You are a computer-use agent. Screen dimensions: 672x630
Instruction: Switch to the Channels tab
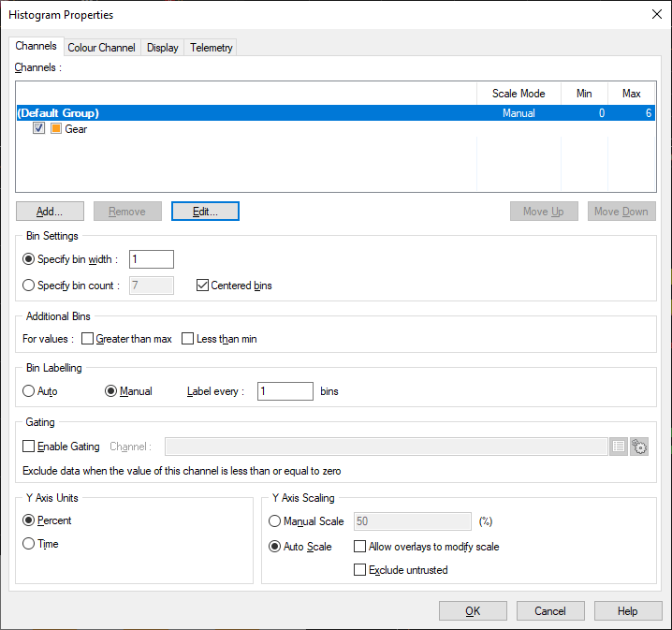point(36,46)
